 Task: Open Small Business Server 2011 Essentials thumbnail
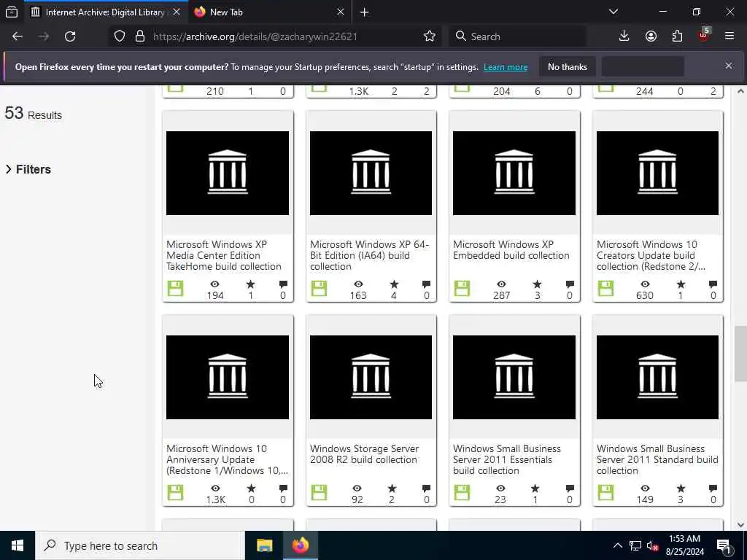coord(514,377)
